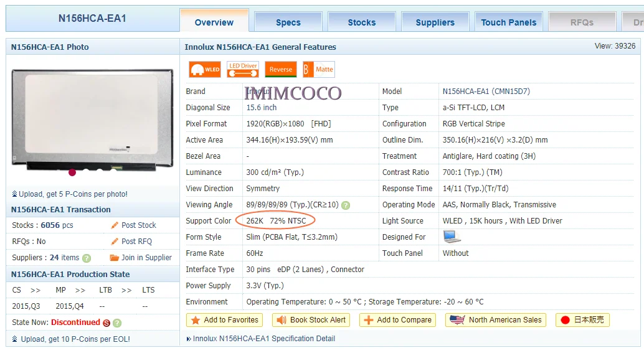This screenshot has height=353, width=644.
Task: Click the Matte feature badge
Action: 319,69
